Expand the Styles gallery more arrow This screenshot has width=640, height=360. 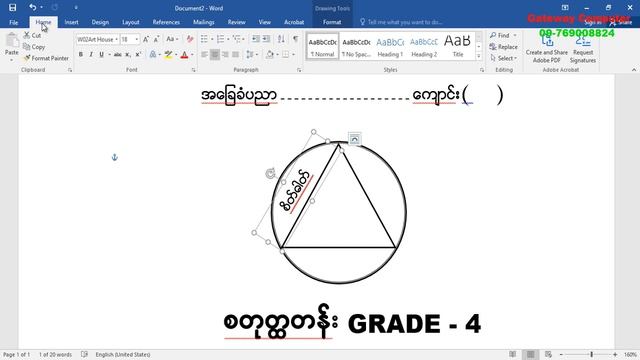(x=479, y=56)
